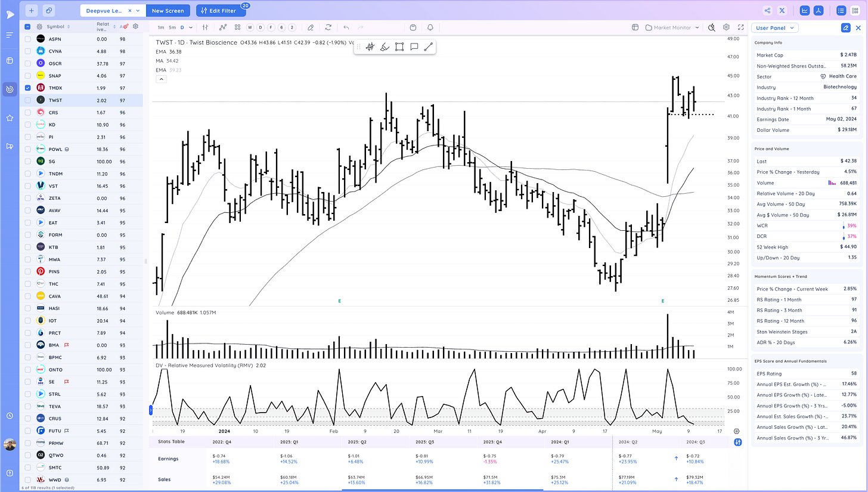Open the dashboard layout icon in the sidebar
The width and height of the screenshot is (868, 492).
click(10, 61)
